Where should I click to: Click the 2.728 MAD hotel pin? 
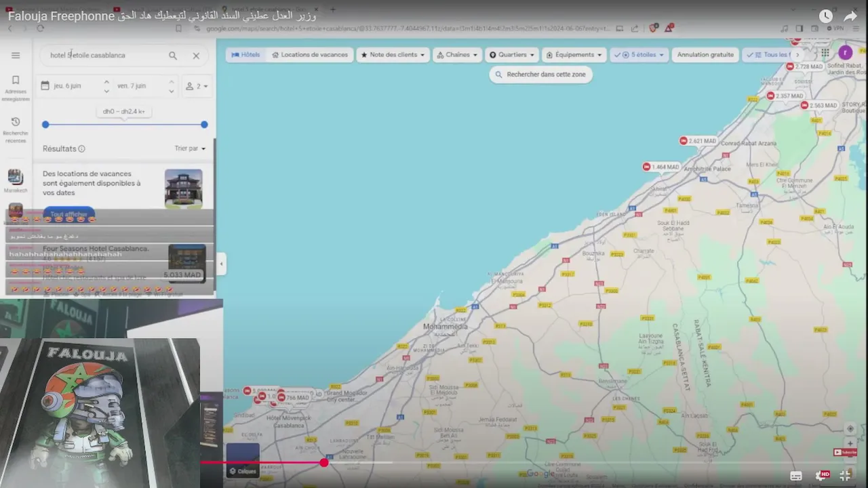click(804, 66)
